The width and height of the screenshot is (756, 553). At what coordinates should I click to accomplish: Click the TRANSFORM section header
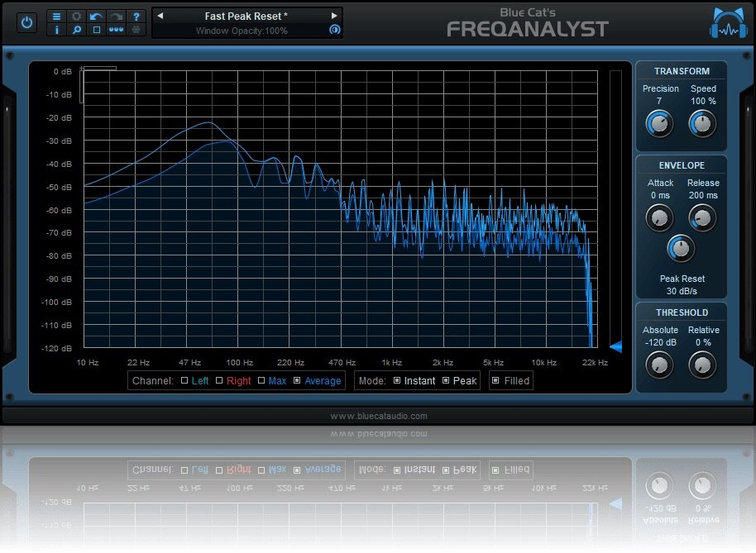(x=682, y=71)
